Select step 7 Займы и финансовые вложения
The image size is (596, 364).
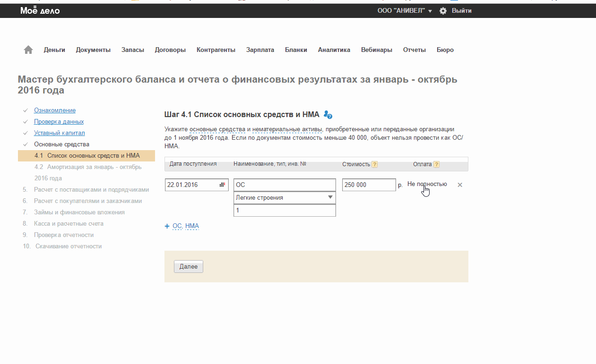coord(79,212)
